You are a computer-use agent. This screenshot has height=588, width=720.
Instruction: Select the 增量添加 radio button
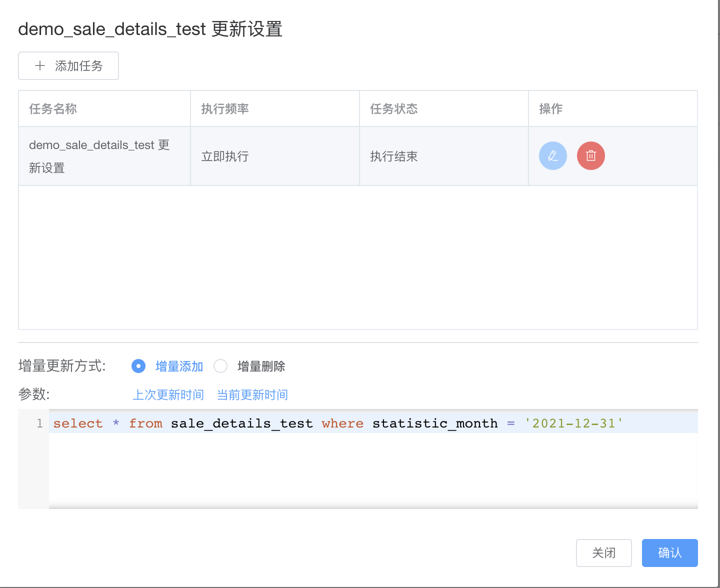pyautogui.click(x=138, y=366)
